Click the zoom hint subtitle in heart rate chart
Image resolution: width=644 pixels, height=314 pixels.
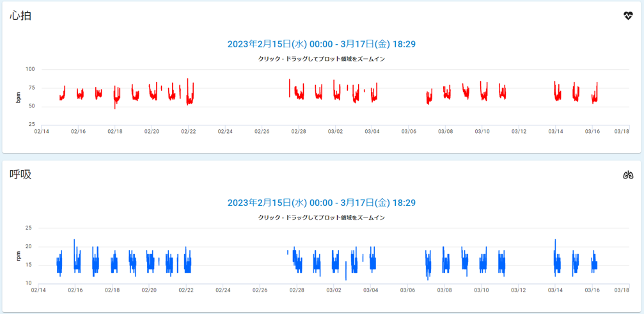(321, 59)
